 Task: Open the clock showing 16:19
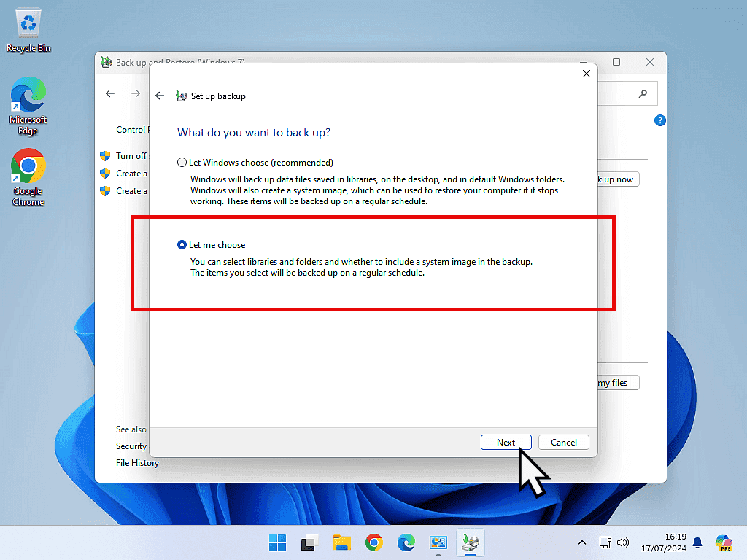click(664, 542)
